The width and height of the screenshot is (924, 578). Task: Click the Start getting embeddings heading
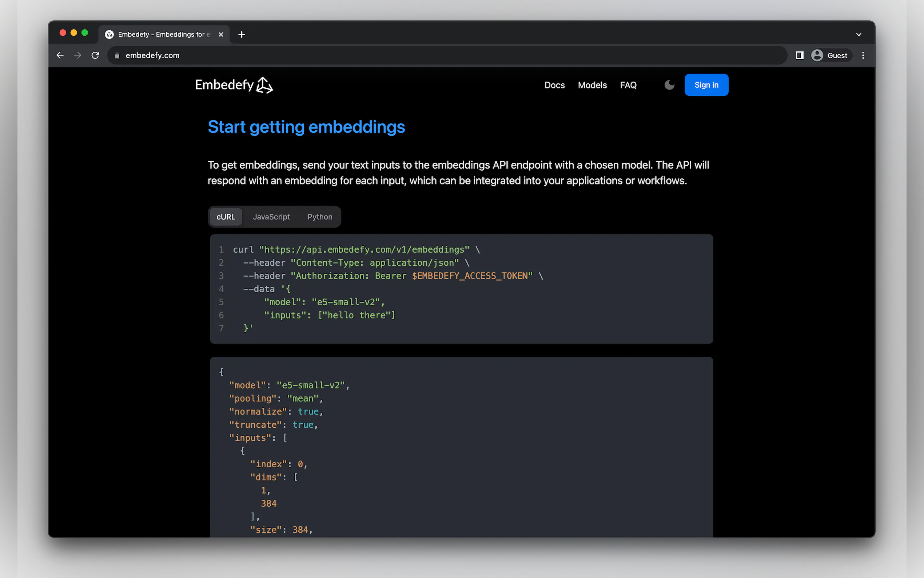coord(306,127)
